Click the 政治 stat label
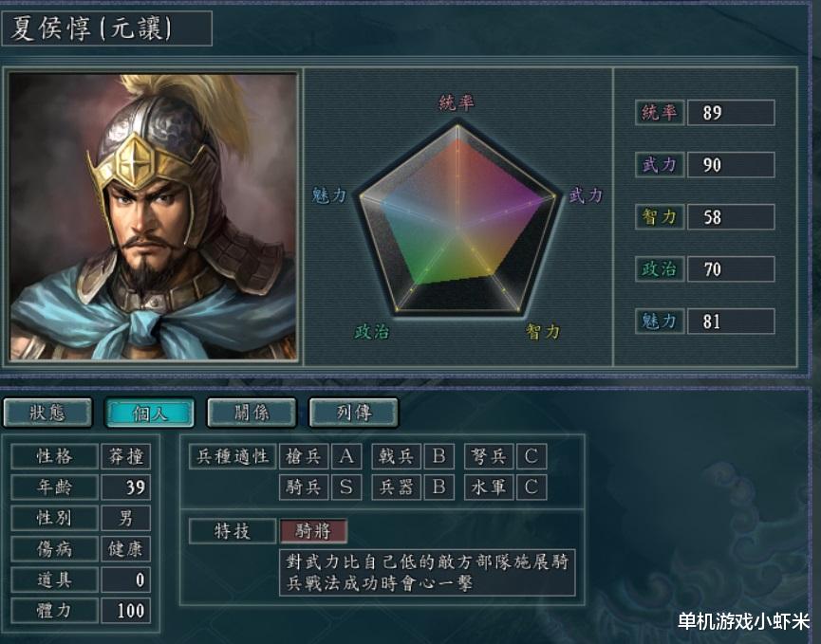Viewport: 821px width, 644px height. pos(660,269)
